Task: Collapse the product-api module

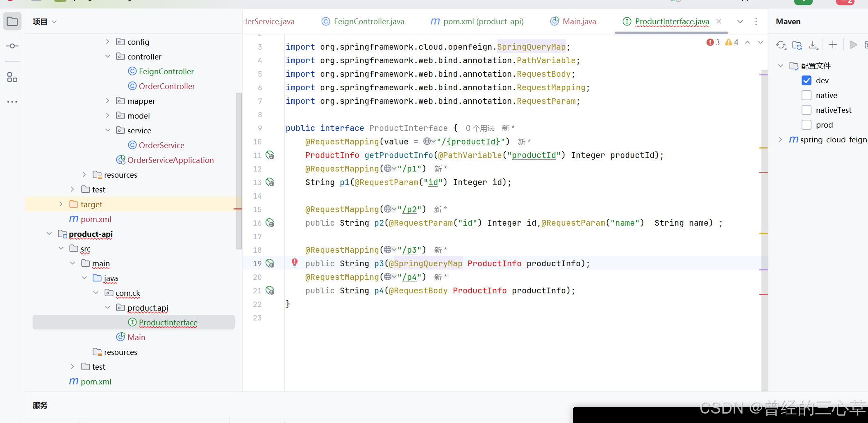Action: coord(49,233)
